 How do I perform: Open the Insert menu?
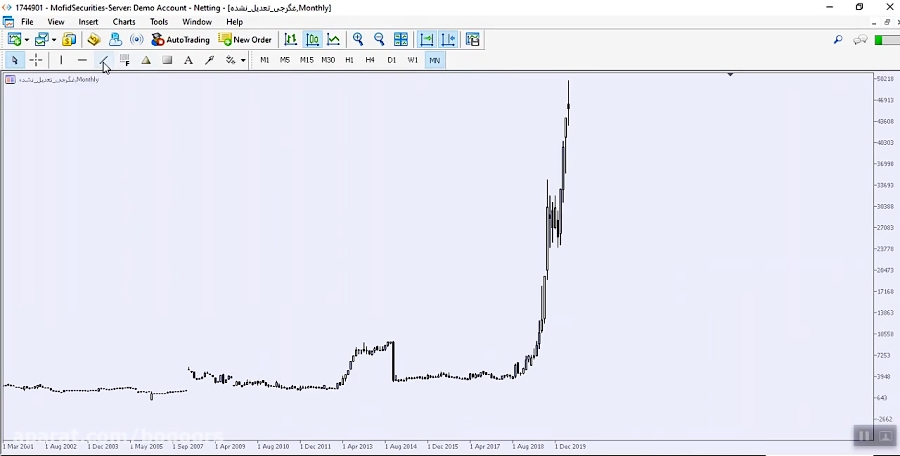tap(88, 22)
